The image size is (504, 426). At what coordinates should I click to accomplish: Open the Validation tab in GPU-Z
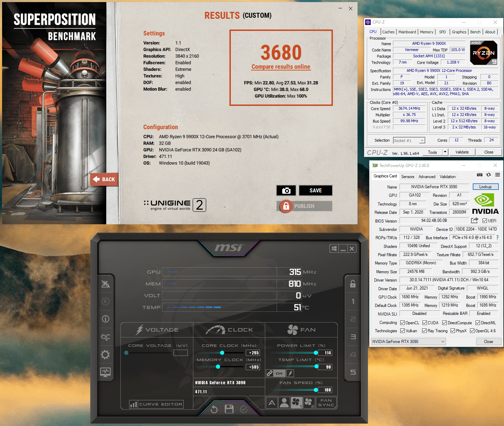447,177
